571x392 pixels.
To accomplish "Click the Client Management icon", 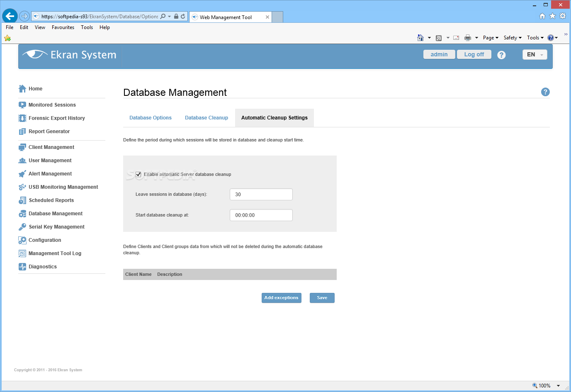I will point(22,147).
